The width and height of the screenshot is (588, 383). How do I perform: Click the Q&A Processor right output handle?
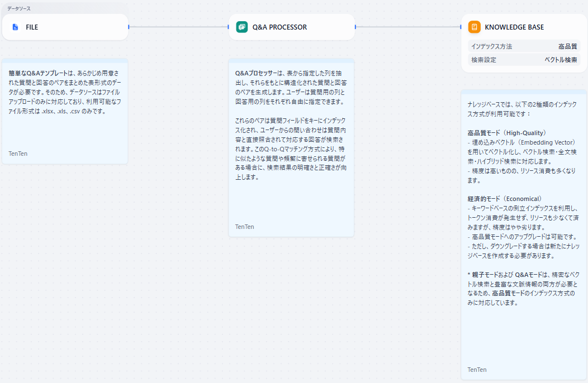(x=355, y=27)
